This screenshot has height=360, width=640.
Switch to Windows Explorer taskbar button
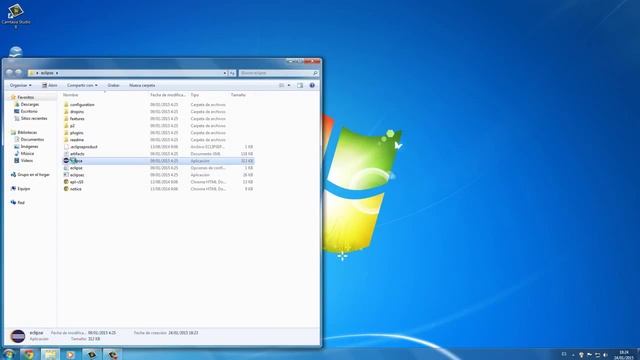point(50,354)
